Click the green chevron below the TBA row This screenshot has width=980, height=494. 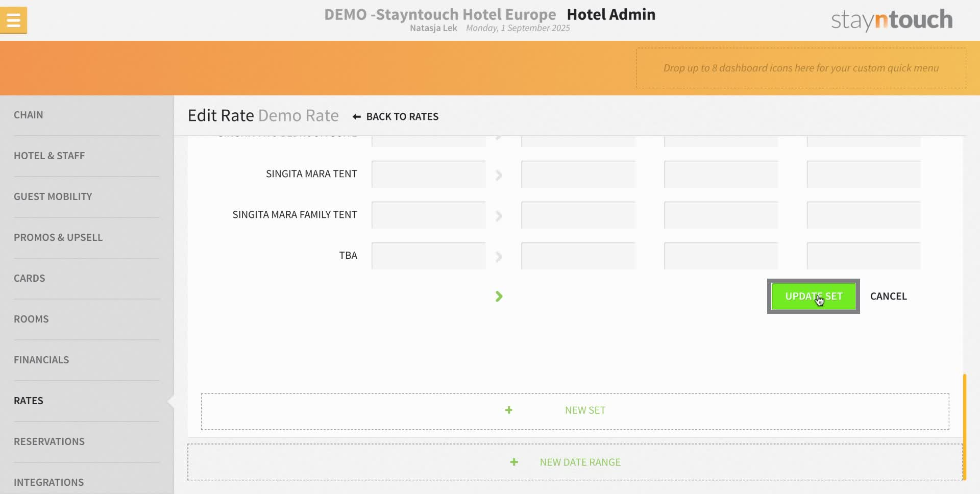[499, 297]
